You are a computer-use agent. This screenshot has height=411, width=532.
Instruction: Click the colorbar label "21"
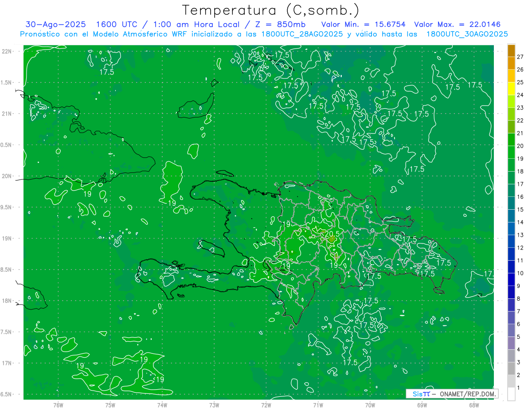coord(520,133)
